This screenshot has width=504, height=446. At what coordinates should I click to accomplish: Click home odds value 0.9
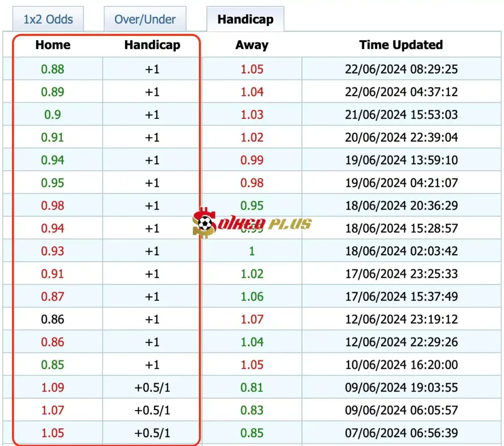pos(53,115)
